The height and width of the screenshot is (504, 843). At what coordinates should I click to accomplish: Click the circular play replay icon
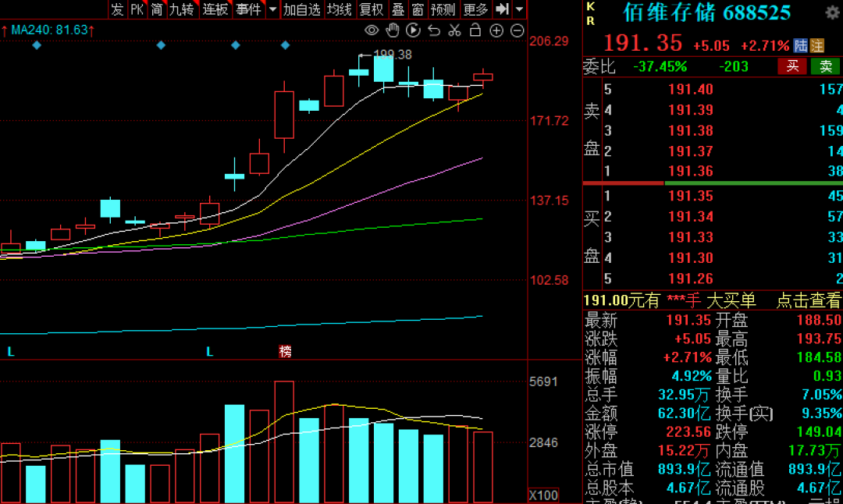coord(413,30)
